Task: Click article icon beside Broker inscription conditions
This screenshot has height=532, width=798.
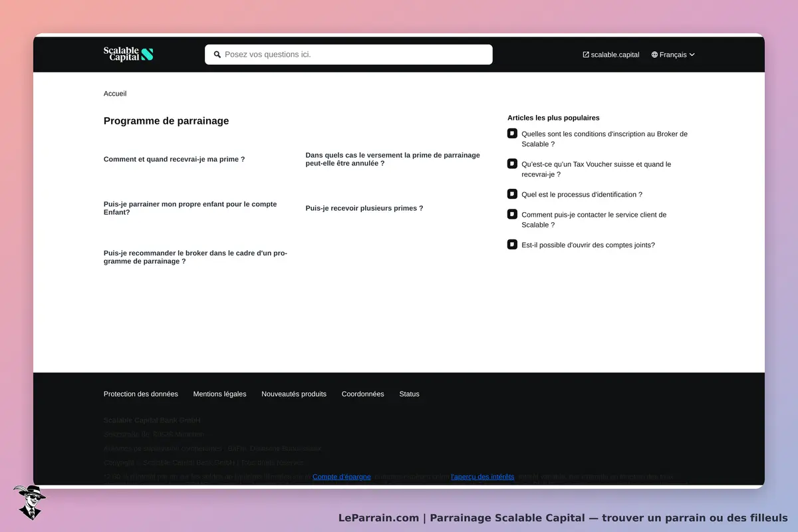Action: pos(512,134)
